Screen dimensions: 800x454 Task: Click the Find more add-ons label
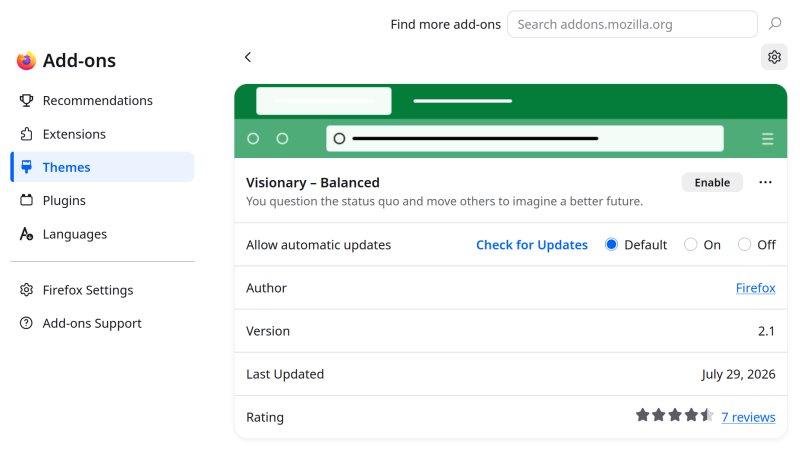click(445, 24)
